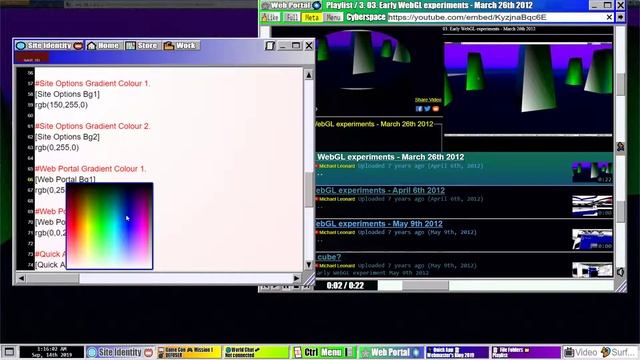Screen dimensions: 640x360
Task: Open playlist link 'WebGL experiments - April 6th 2012'
Action: coord(380,190)
